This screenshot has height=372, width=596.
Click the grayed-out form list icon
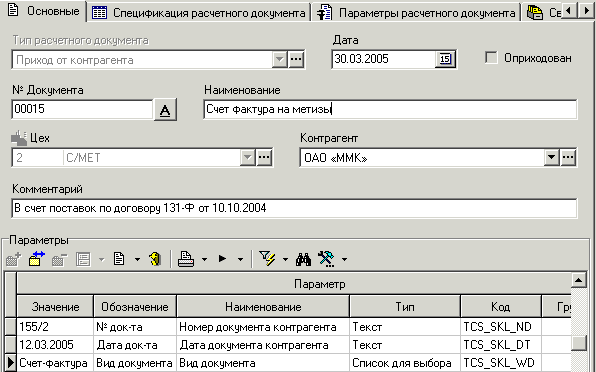(83, 260)
